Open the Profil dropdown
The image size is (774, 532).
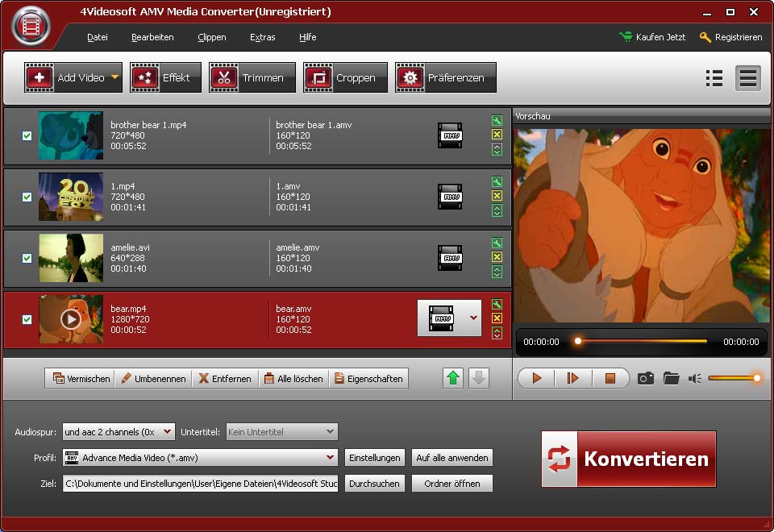200,458
